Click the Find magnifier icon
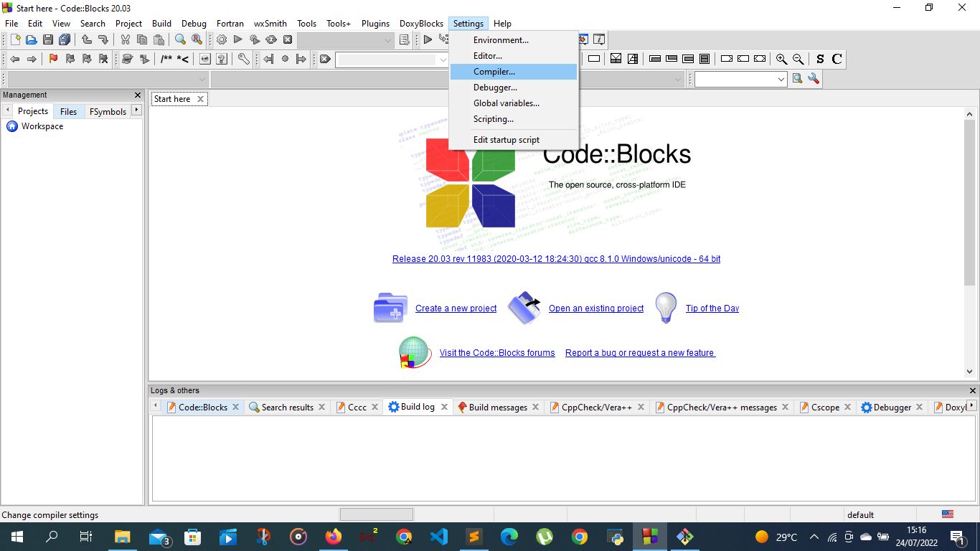980x551 pixels. 180,39
